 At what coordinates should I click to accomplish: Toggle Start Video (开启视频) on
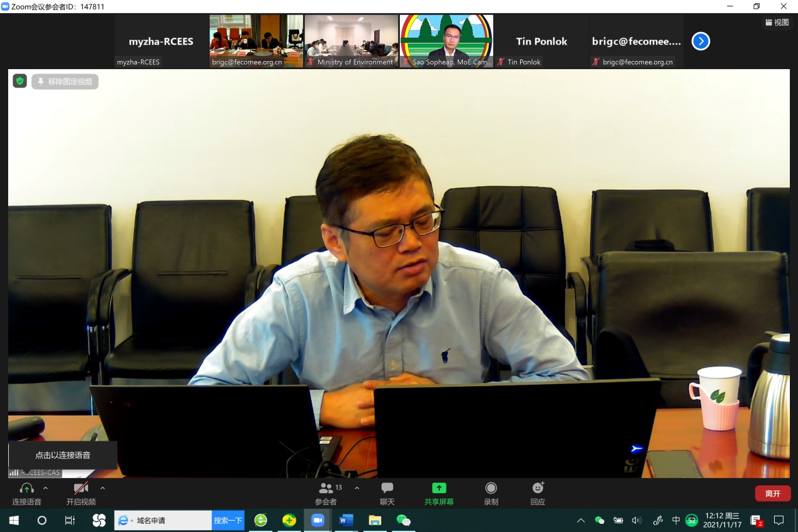(80, 494)
